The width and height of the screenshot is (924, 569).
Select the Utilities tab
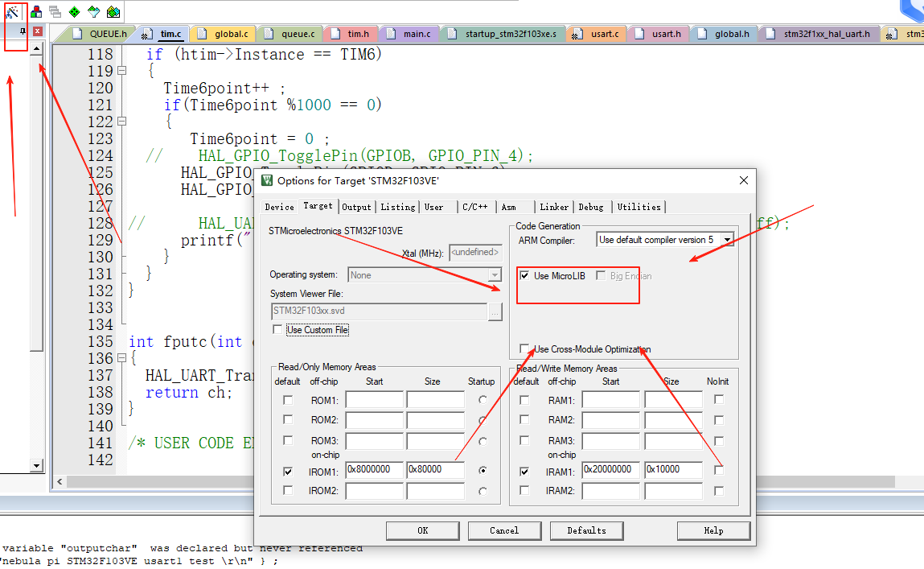pos(639,207)
